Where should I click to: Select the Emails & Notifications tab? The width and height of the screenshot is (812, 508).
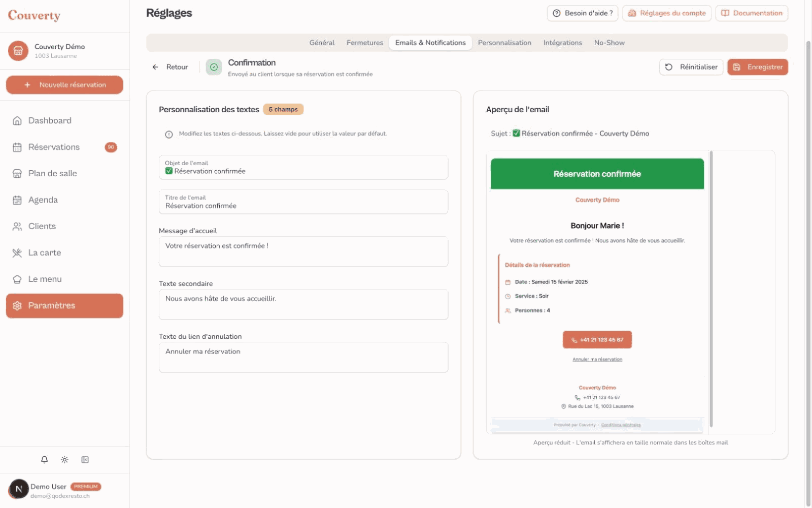pos(430,43)
